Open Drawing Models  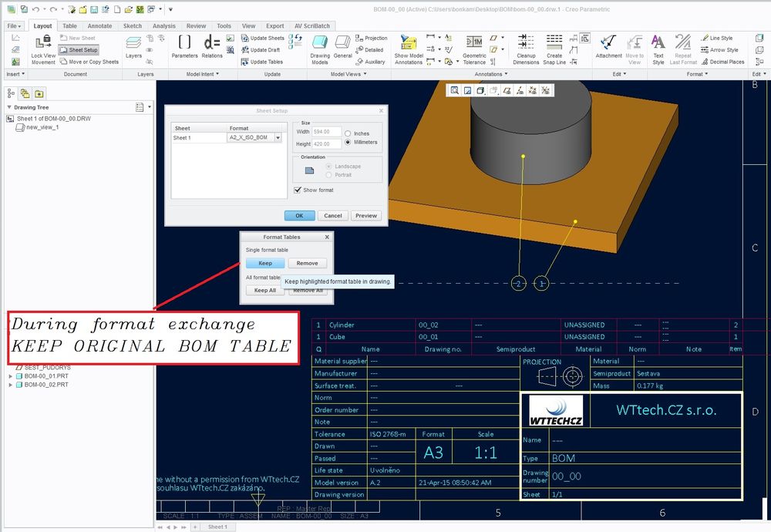click(320, 49)
